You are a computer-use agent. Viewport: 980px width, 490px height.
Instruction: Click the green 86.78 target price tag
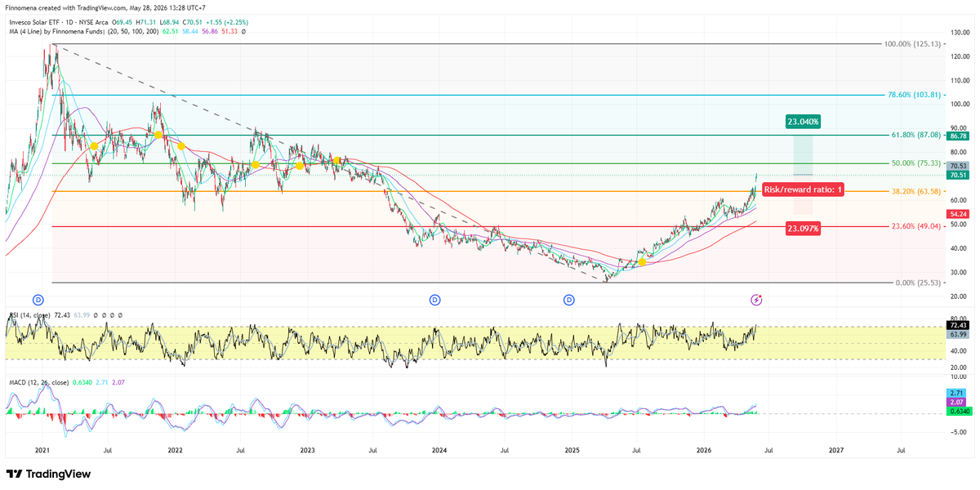(958, 136)
